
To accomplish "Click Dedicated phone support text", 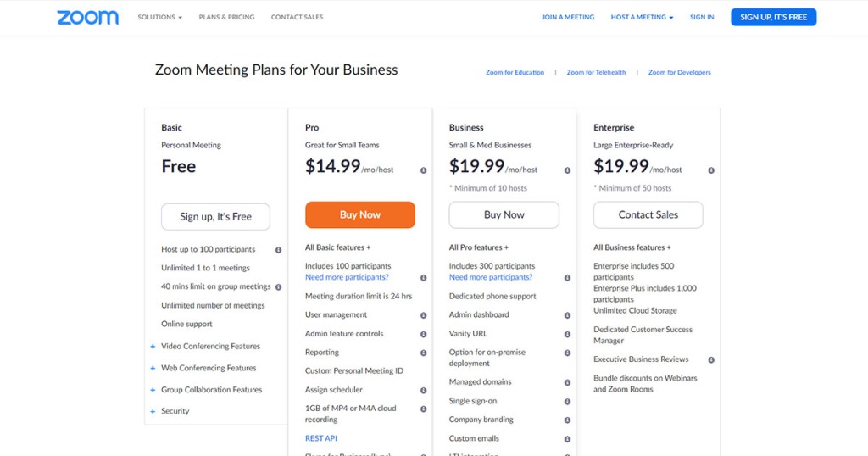I will point(492,296).
